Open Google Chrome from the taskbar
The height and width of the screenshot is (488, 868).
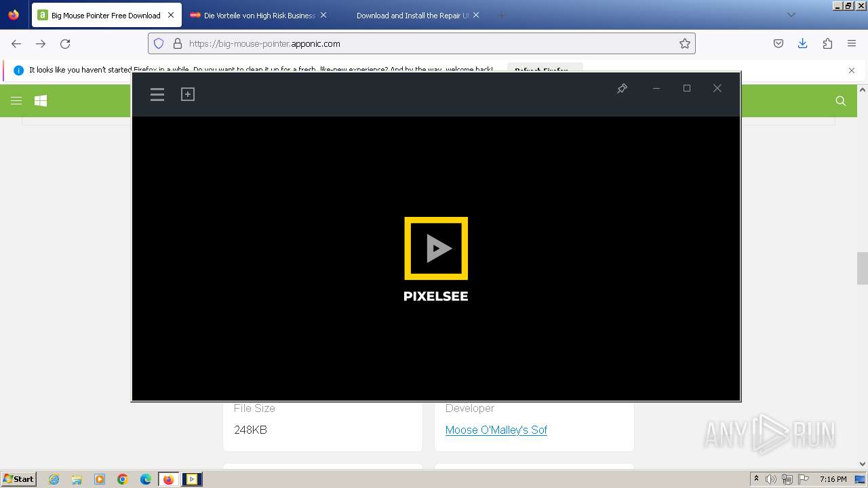123,479
